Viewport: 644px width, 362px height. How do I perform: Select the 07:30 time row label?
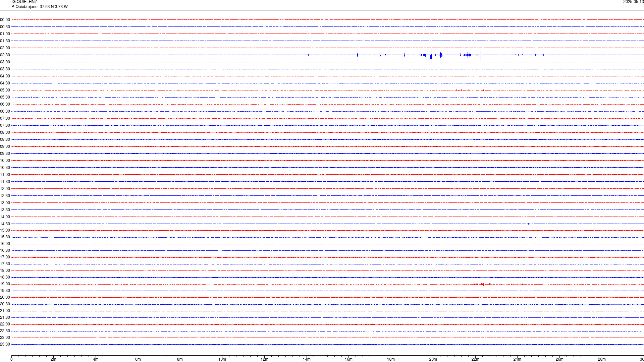click(5, 125)
